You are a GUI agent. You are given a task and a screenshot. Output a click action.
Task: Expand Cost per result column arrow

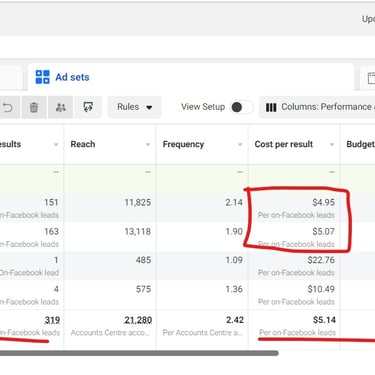pos(332,144)
